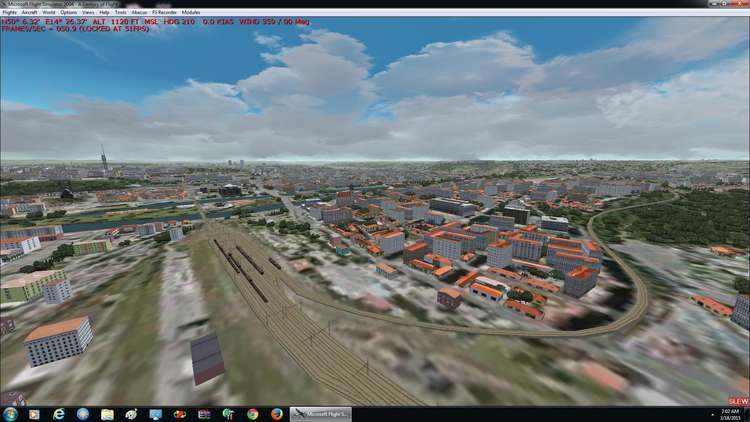The image size is (750, 422).
Task: Click the ALT 1120 FT readout
Action: (116, 22)
